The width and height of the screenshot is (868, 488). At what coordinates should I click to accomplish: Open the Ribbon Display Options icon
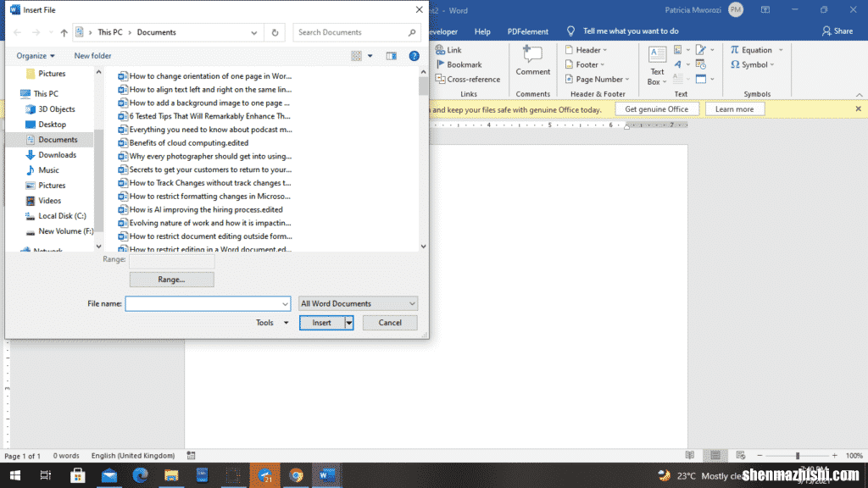[x=765, y=10]
